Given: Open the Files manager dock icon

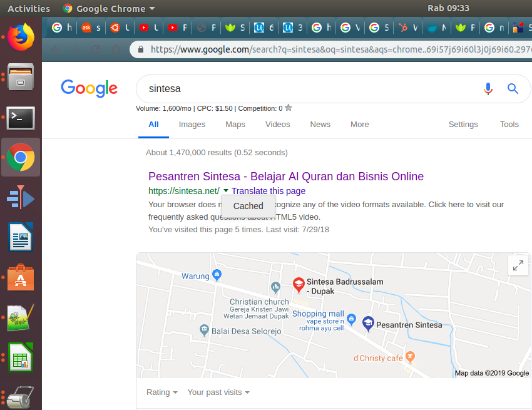Looking at the screenshot, I should click(x=21, y=77).
